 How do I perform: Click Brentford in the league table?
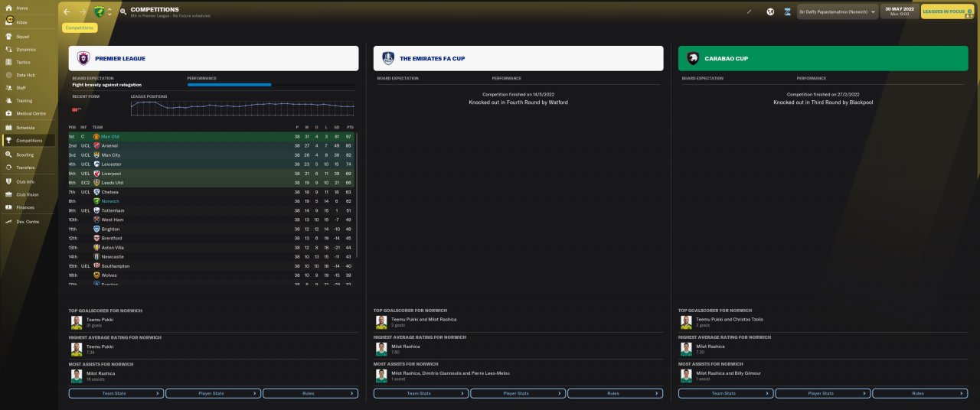[x=112, y=238]
